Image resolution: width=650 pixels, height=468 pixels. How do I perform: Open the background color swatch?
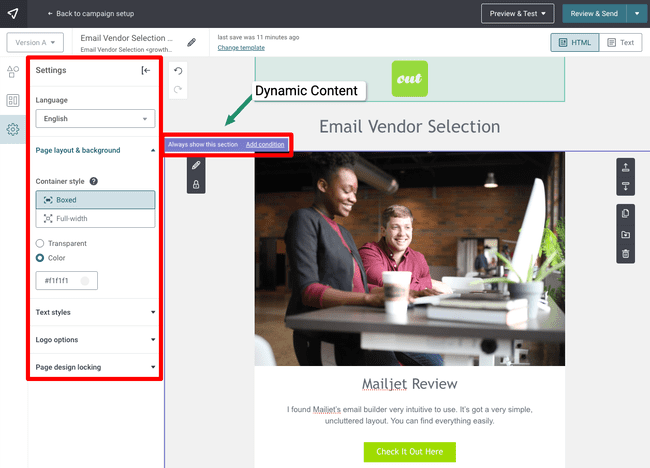[85, 281]
